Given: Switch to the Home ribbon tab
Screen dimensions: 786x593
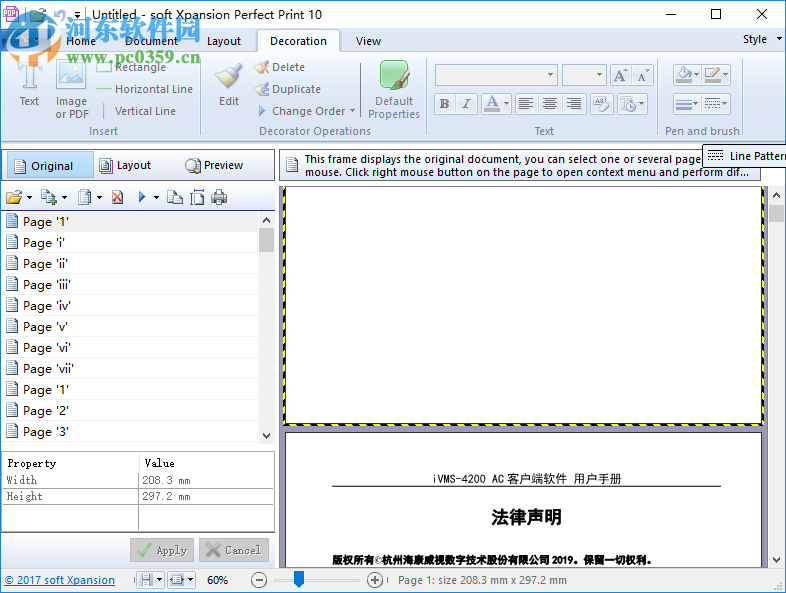Looking at the screenshot, I should pyautogui.click(x=81, y=41).
